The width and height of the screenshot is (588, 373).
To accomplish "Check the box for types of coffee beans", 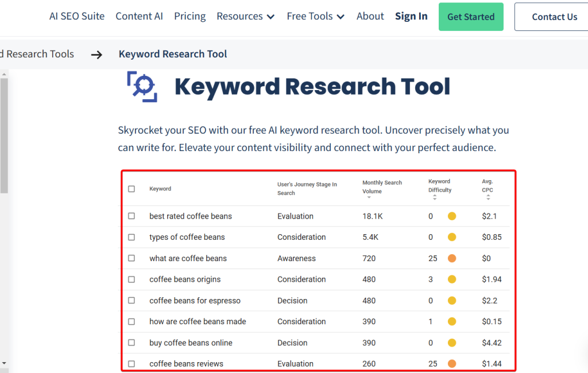I will point(131,237).
